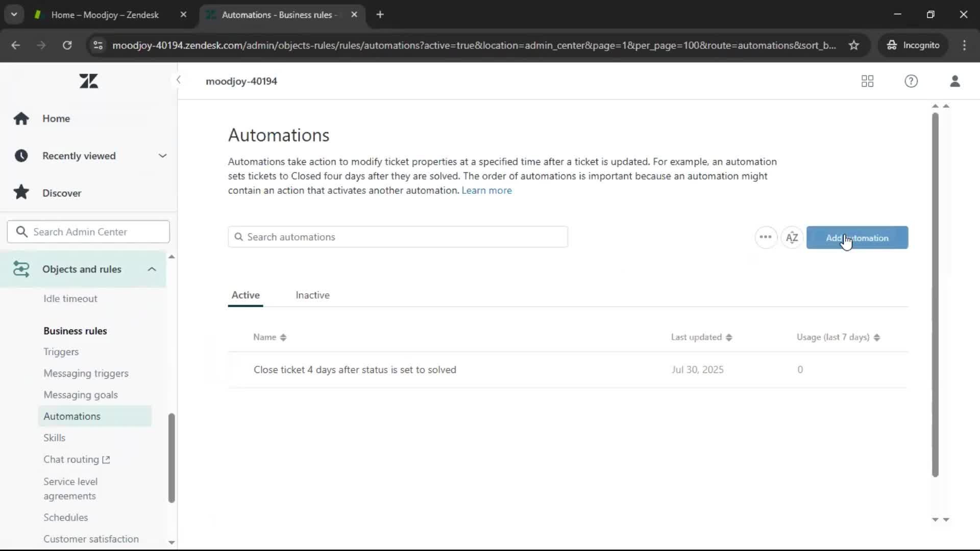
Task: Reload the page
Action: (x=67, y=45)
